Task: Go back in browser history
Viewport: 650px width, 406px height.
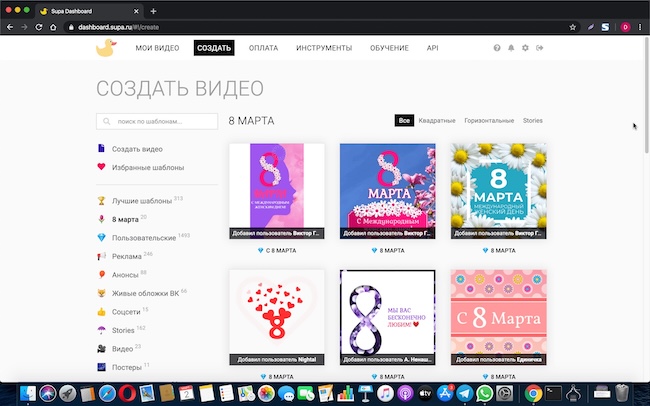Action: pos(10,27)
